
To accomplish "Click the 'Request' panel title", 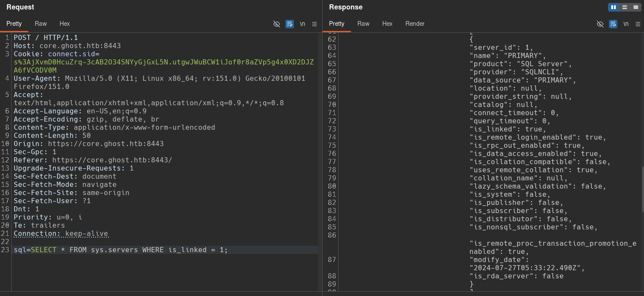I will click(x=20, y=7).
